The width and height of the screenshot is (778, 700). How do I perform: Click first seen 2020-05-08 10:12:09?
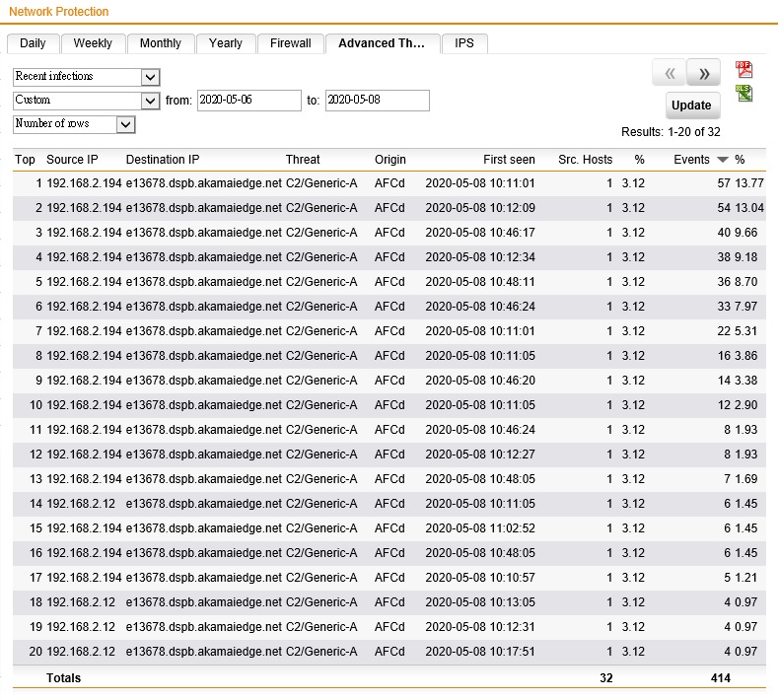[480, 208]
